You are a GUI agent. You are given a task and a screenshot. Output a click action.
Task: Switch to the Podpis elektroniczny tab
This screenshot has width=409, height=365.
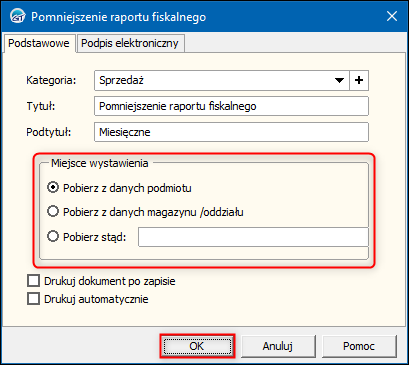(130, 43)
